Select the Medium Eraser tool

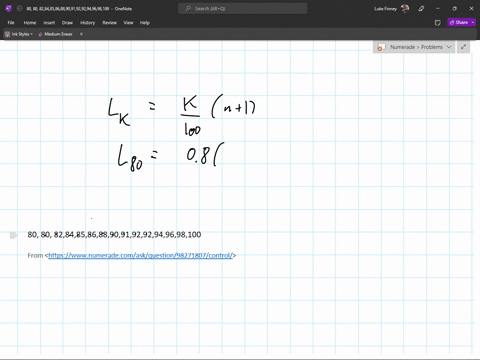pyautogui.click(x=55, y=34)
